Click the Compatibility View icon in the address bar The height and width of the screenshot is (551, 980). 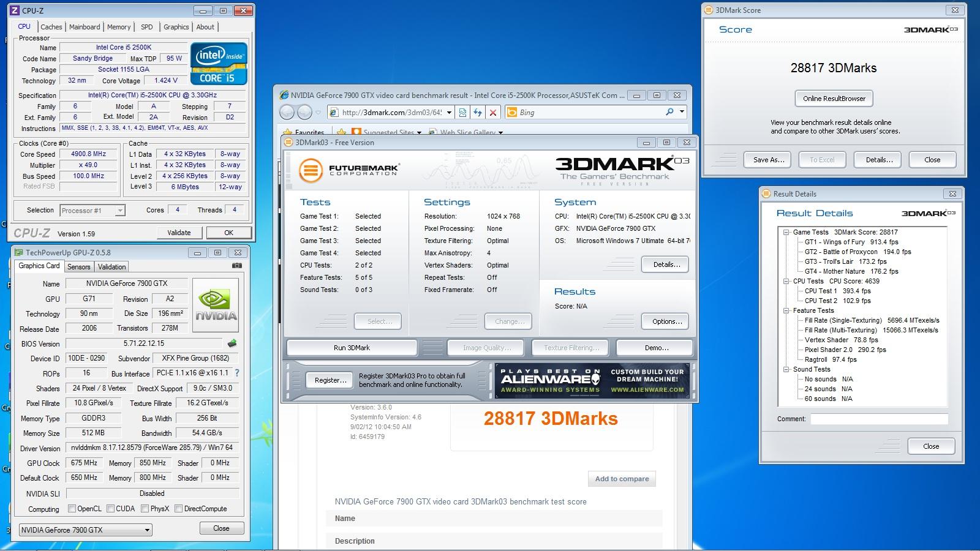coord(463,113)
